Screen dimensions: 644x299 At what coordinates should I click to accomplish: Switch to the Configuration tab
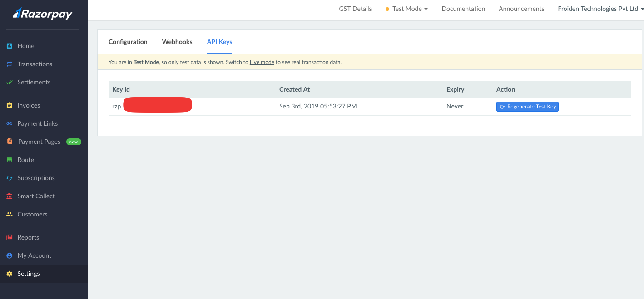click(128, 42)
